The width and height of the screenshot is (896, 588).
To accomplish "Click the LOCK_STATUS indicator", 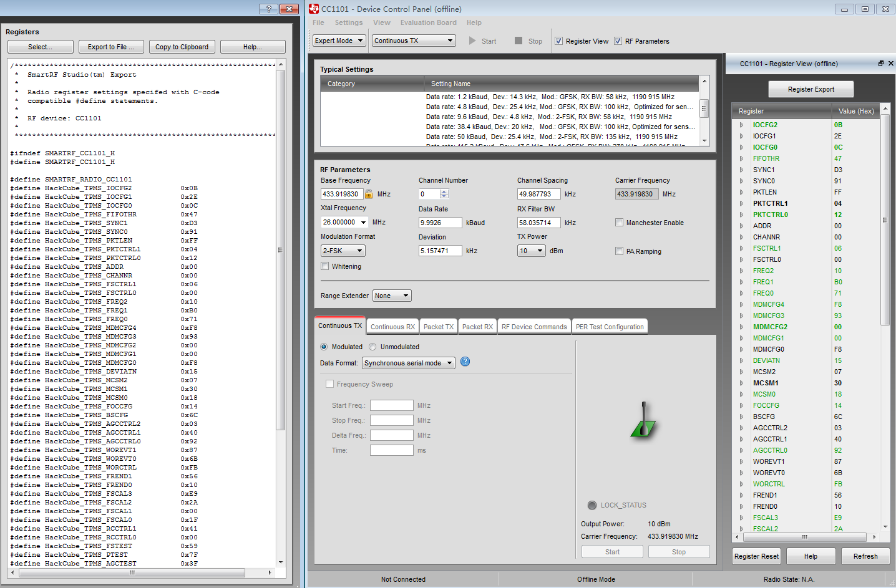I will coord(592,505).
